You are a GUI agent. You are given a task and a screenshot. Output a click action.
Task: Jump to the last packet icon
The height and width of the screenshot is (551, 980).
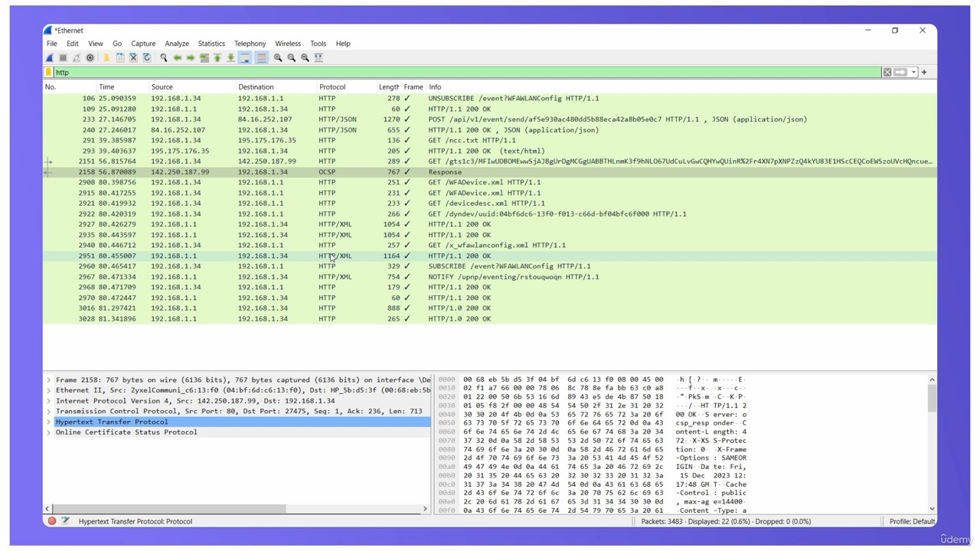230,57
